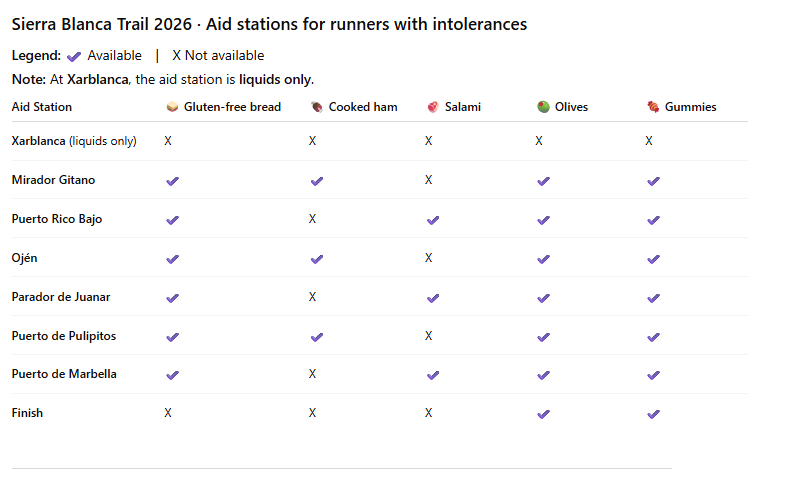Click the cooked ham icon in header
Viewport: 788px width, 488px height.
click(x=316, y=107)
